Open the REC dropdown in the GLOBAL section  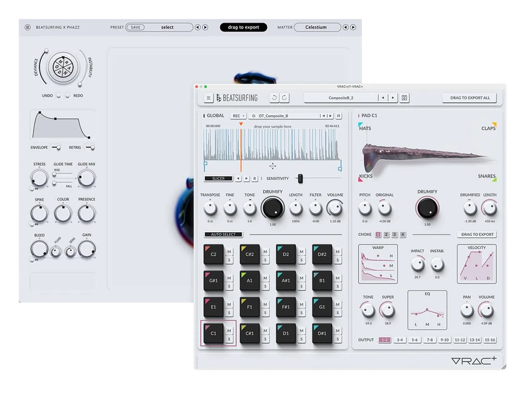(x=239, y=116)
